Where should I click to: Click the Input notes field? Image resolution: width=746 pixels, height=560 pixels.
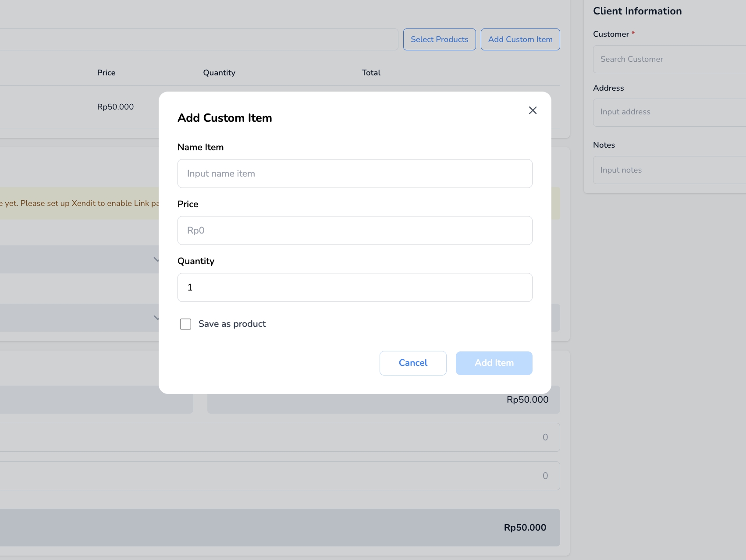(668, 170)
